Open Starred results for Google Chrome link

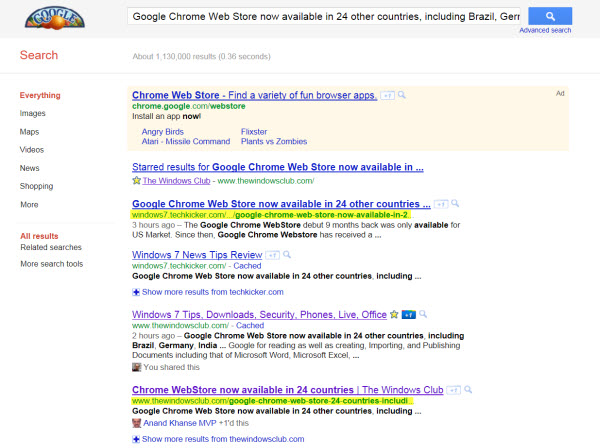point(278,167)
